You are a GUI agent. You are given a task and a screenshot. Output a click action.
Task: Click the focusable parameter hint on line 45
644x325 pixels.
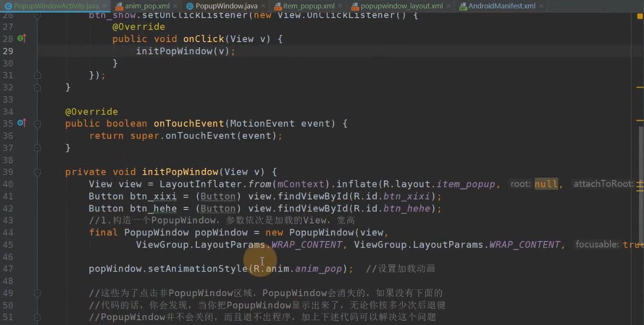(597, 245)
